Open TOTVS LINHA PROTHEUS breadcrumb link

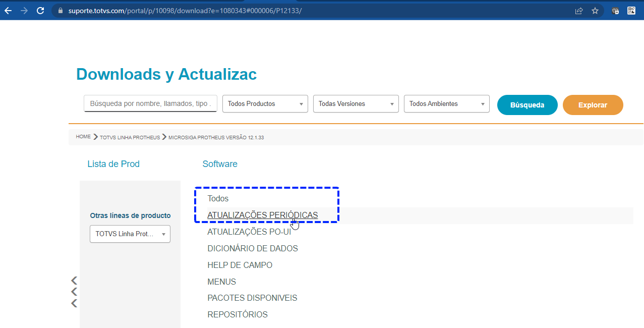[130, 137]
